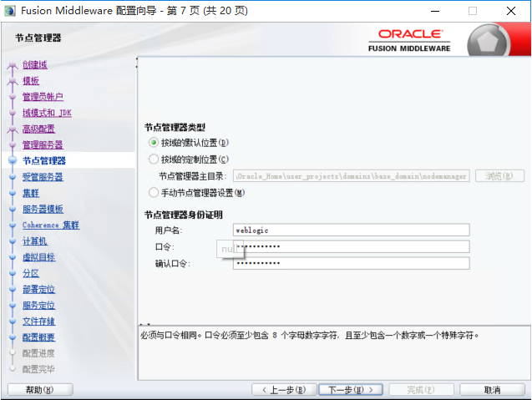Go to 文件存储 step
Image resolution: width=532 pixels, height=400 pixels.
coord(38,322)
